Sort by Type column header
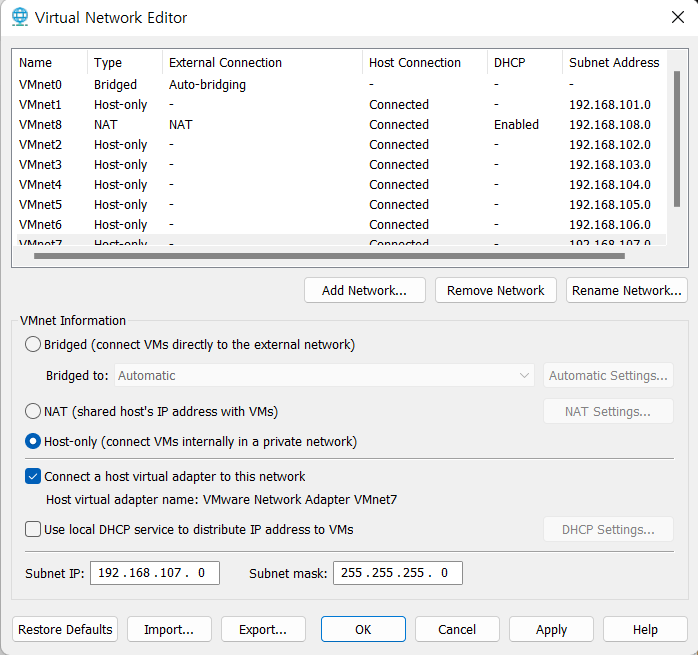 click(x=125, y=62)
